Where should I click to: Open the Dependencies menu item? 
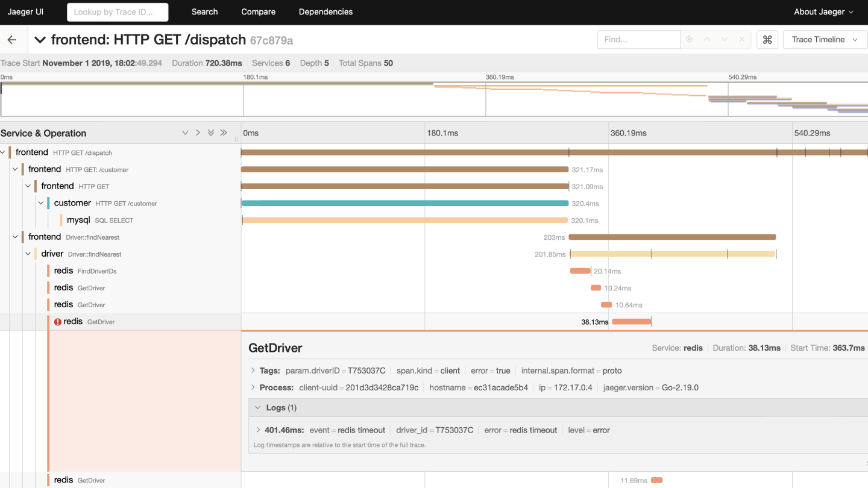click(325, 12)
